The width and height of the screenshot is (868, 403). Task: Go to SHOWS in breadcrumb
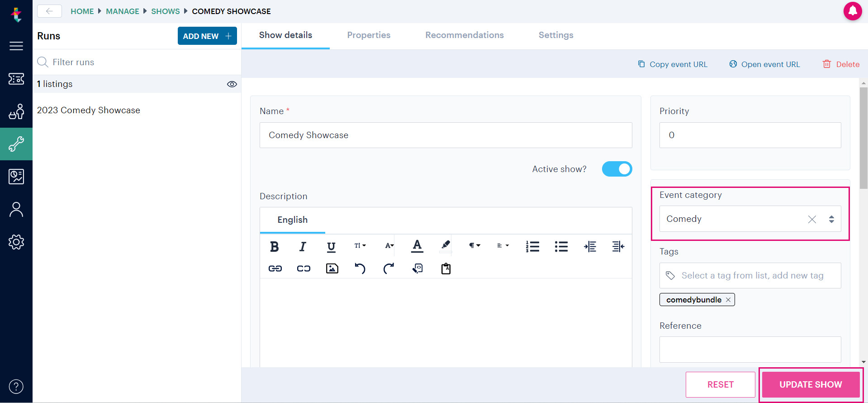click(x=166, y=11)
